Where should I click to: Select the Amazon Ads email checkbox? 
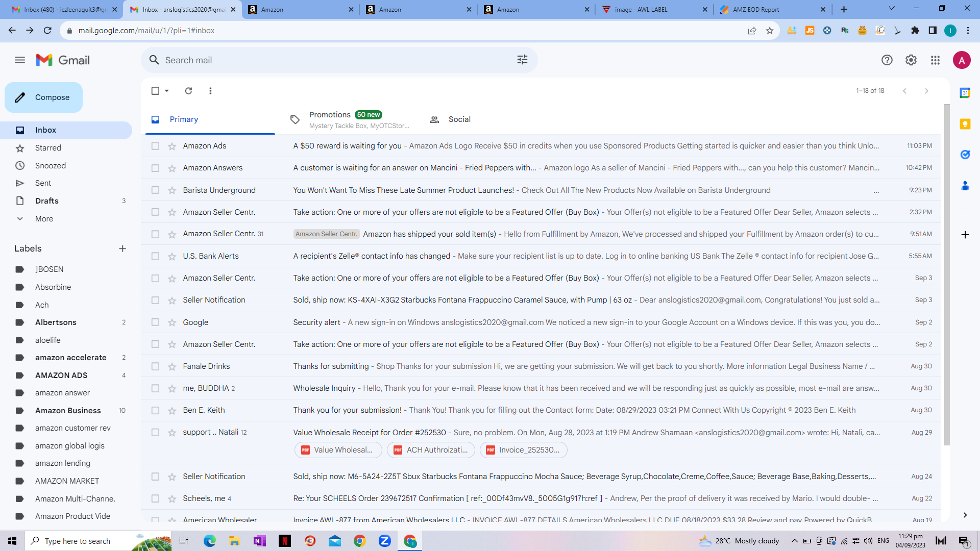tap(155, 146)
